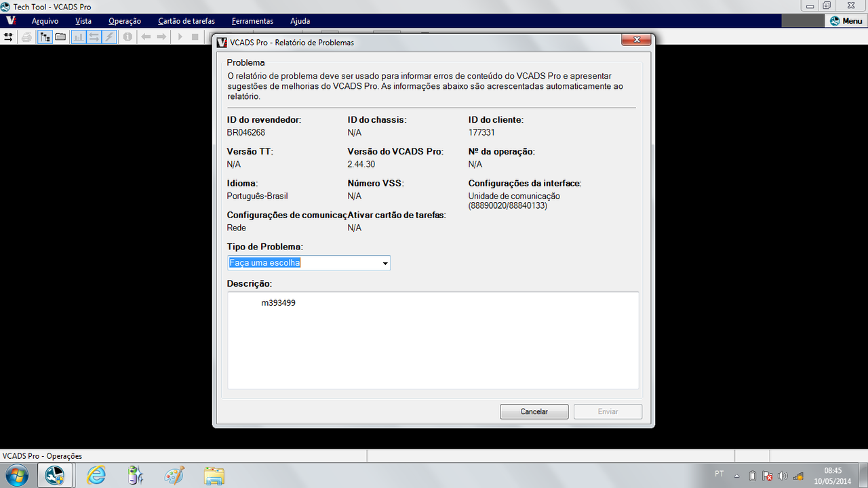Click the volume speaker tray icon

(783, 476)
